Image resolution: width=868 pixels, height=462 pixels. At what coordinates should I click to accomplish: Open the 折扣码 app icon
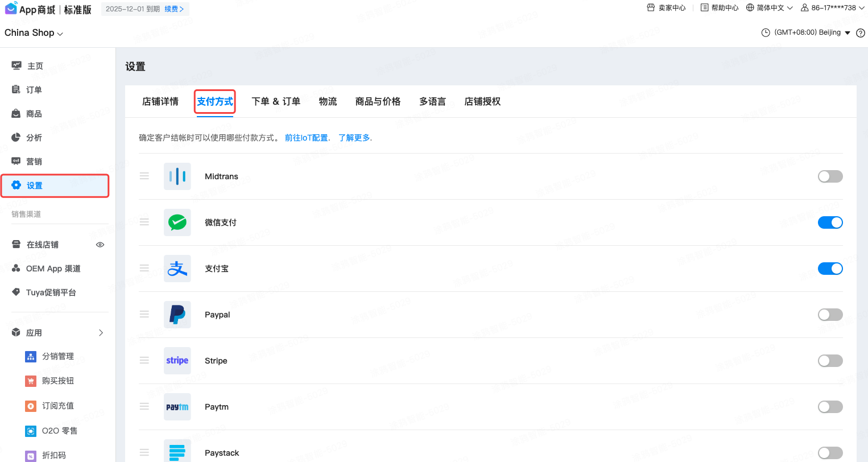pos(31,455)
